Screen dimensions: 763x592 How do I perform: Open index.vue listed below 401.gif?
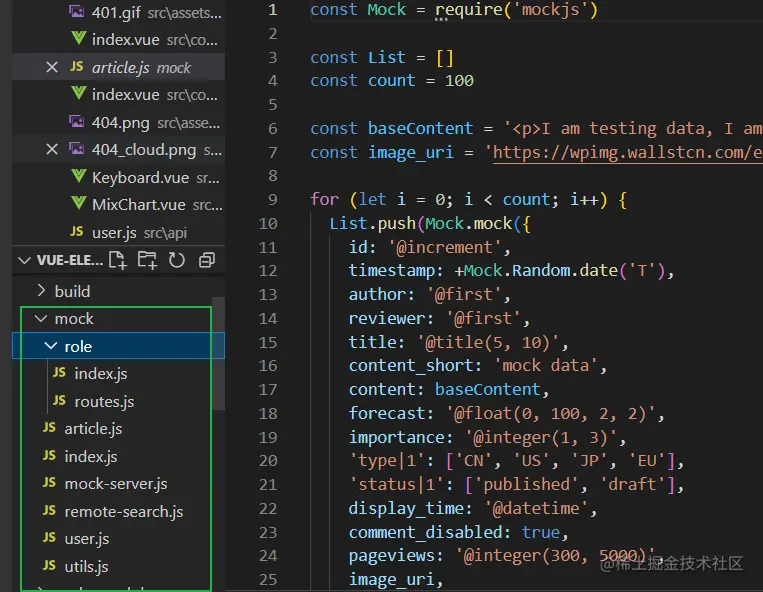(118, 39)
